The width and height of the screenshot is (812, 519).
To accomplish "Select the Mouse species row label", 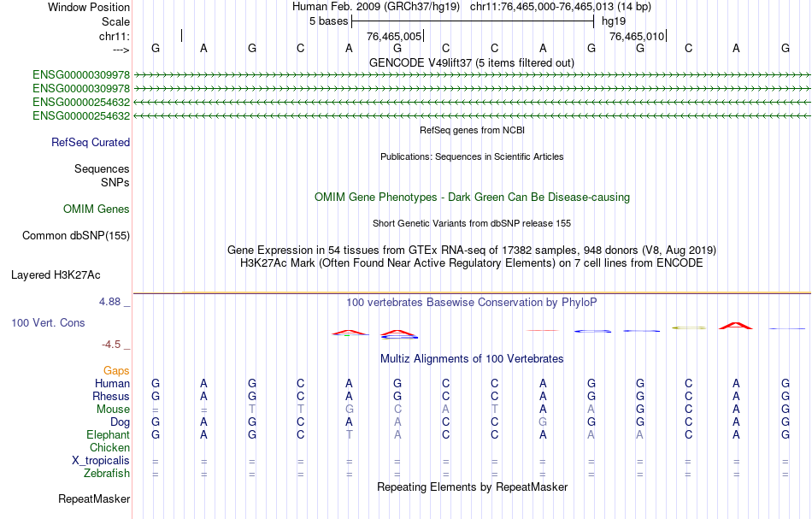I will (x=113, y=410).
